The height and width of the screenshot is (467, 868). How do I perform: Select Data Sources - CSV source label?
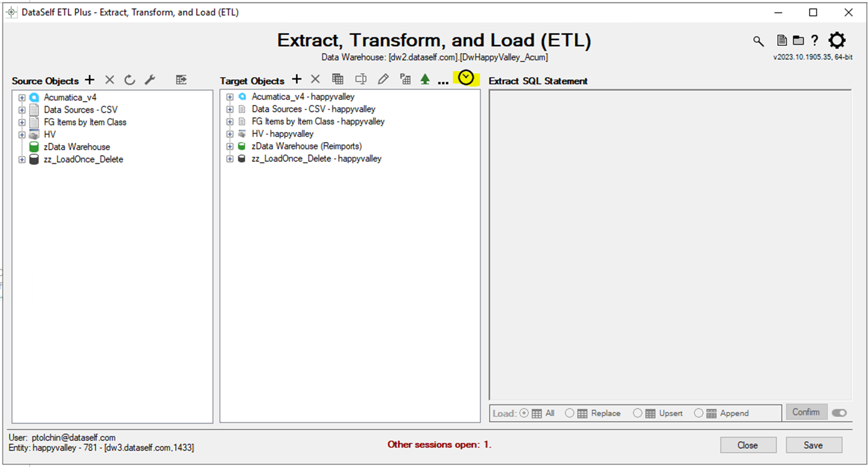point(81,110)
